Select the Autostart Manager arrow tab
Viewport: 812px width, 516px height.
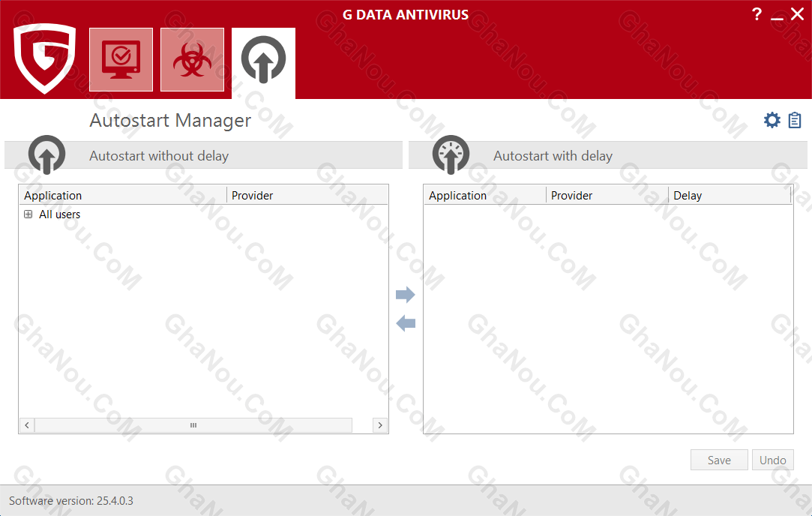pyautogui.click(x=264, y=61)
